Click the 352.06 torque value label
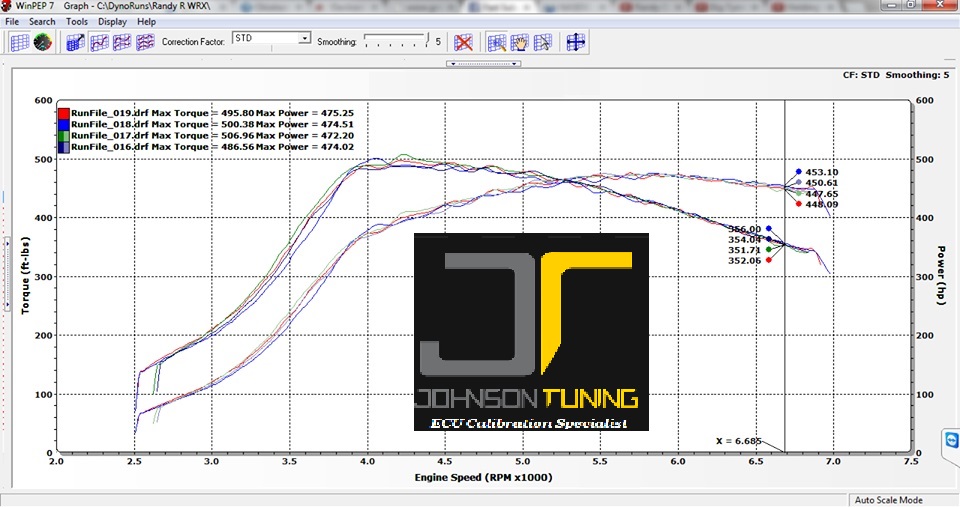The image size is (960, 507). tap(744, 261)
